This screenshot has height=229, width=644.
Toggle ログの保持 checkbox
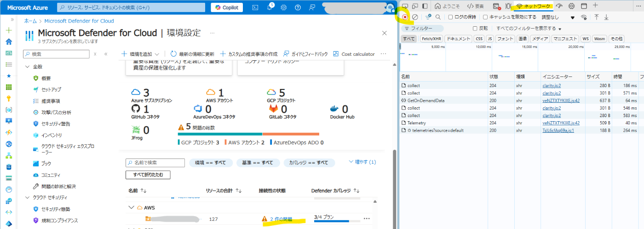pos(451,17)
